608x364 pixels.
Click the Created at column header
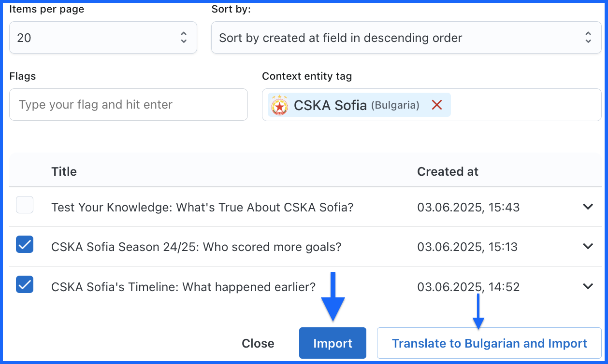448,171
